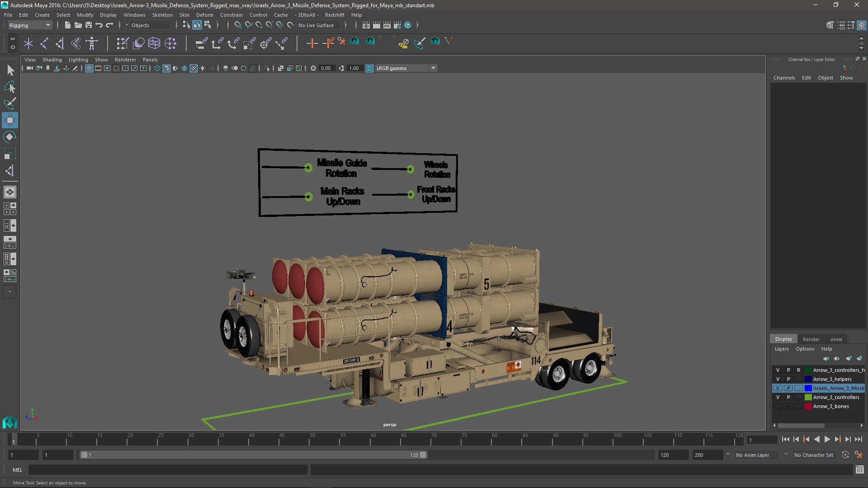Toggle visibility of Arrow_3_helpers layer

(x=778, y=379)
